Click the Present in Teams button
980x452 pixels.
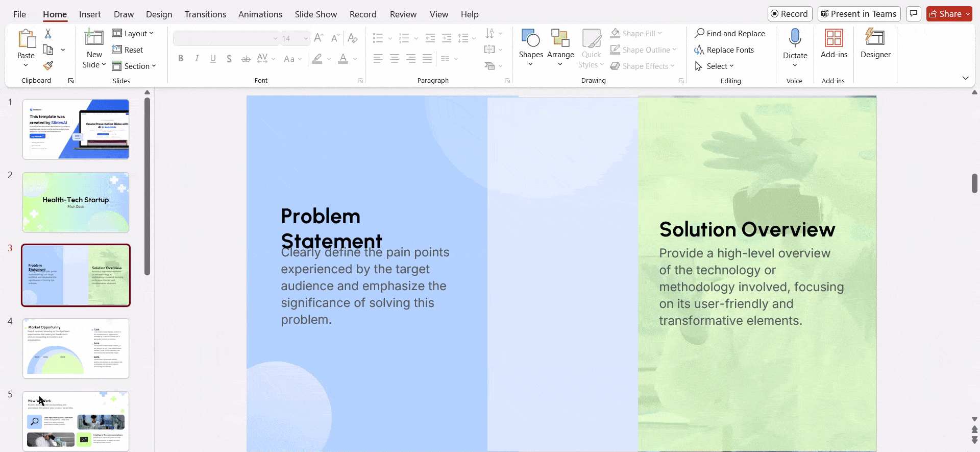[x=859, y=14]
